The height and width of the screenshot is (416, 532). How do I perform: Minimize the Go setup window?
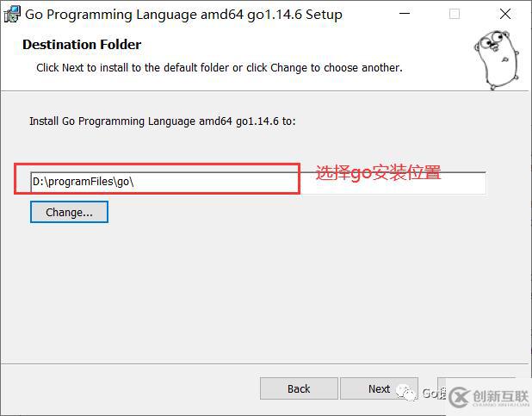[x=404, y=14]
